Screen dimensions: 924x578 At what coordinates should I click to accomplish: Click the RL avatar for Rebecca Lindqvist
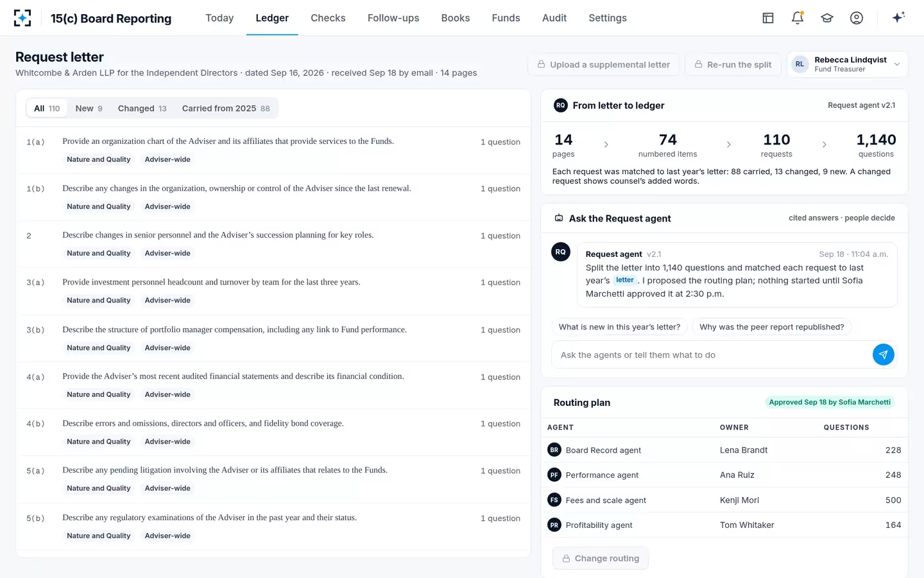tap(800, 64)
